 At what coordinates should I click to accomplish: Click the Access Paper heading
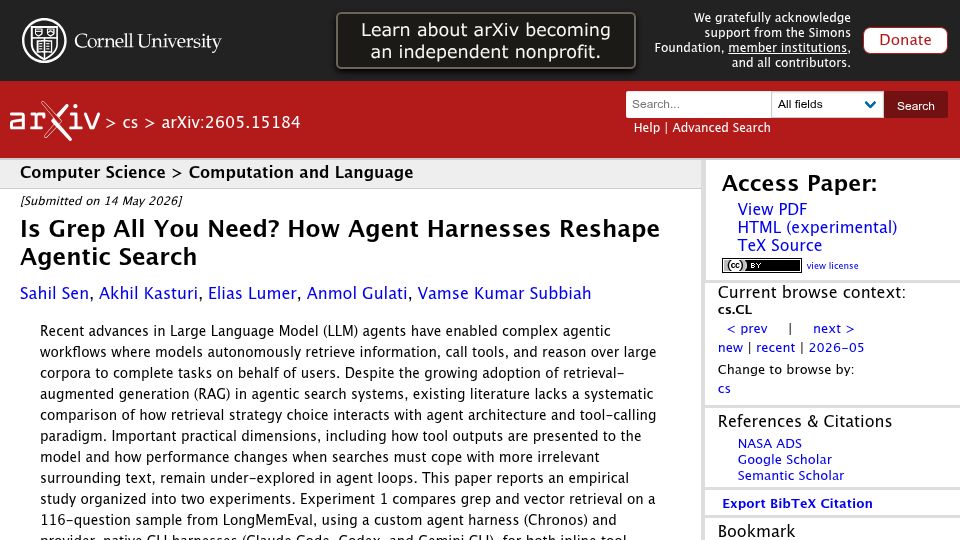pos(799,183)
